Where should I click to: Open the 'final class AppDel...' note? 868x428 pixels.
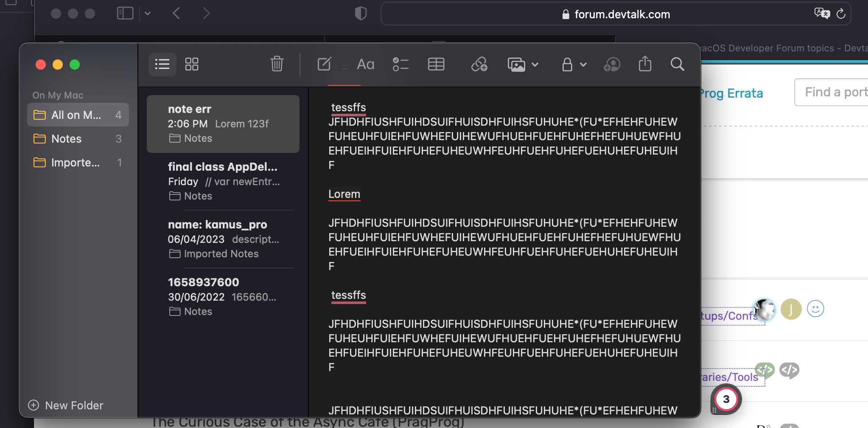click(x=223, y=181)
